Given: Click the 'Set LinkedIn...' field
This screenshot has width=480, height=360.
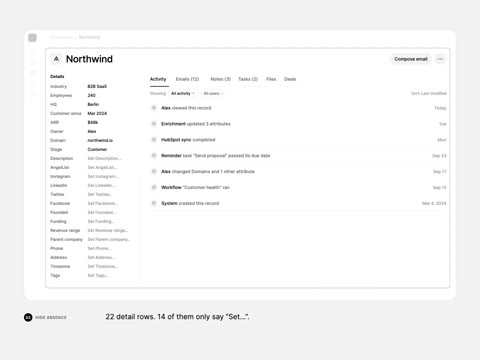Looking at the screenshot, I should pyautogui.click(x=101, y=185).
